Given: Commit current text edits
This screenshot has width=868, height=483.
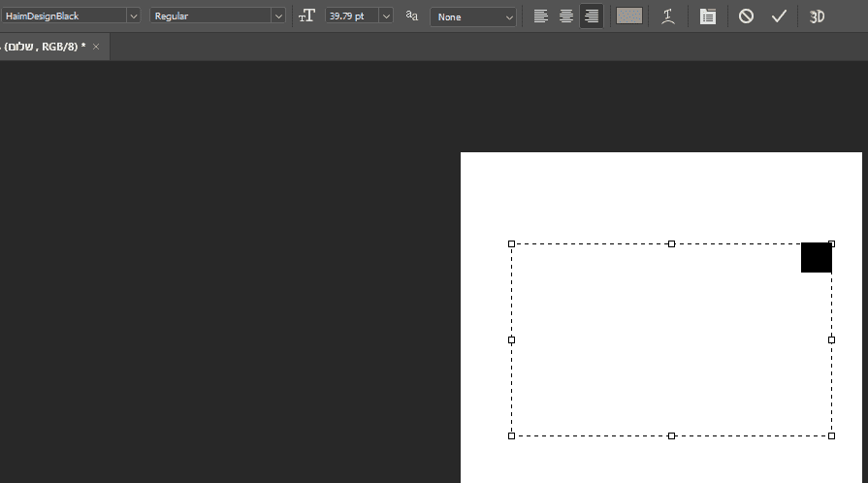Looking at the screenshot, I should 779,16.
